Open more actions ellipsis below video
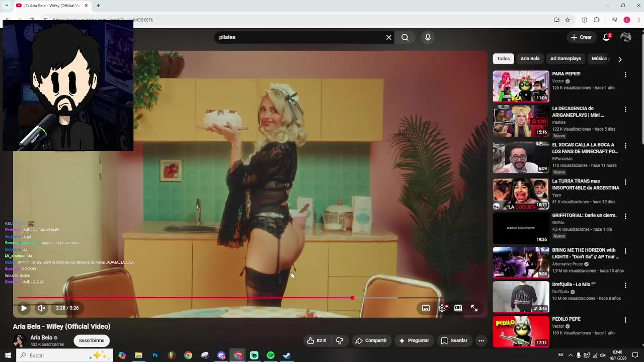The image size is (644, 362). pos(481,340)
